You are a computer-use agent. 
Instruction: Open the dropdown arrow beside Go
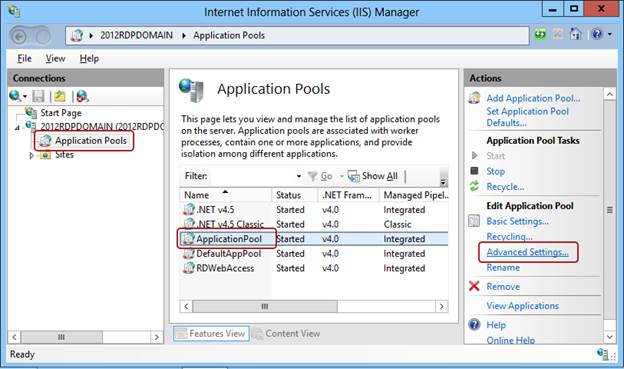click(341, 176)
